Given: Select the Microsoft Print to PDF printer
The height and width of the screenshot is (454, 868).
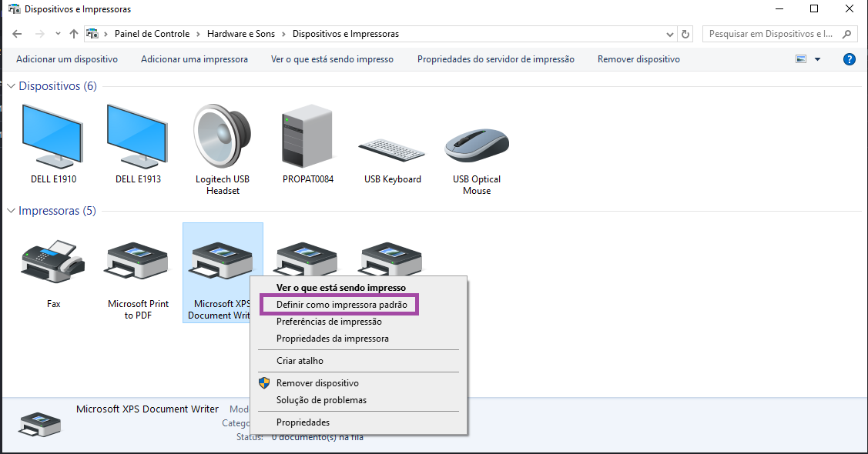Looking at the screenshot, I should (x=137, y=261).
